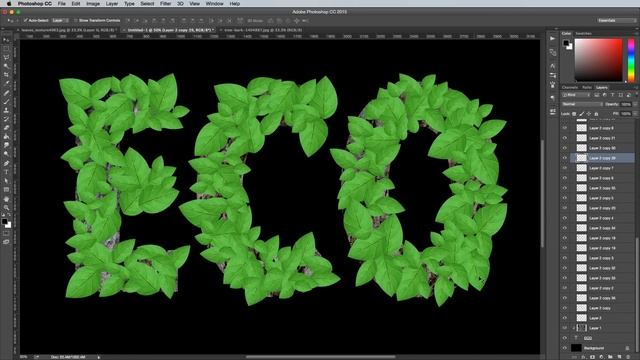Click the lock position icon in Layers
Image resolution: width=640 pixels, height=360 pixels.
[589, 114]
